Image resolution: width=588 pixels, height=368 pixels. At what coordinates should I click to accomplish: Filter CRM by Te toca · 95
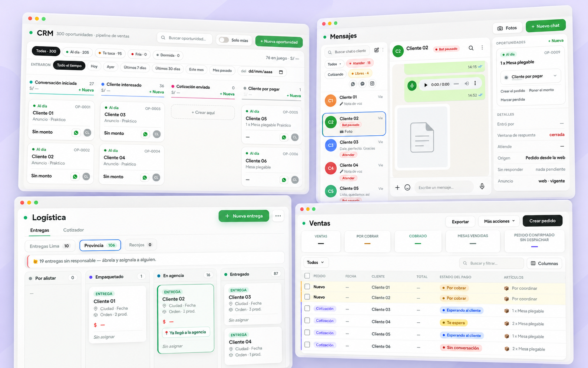110,53
